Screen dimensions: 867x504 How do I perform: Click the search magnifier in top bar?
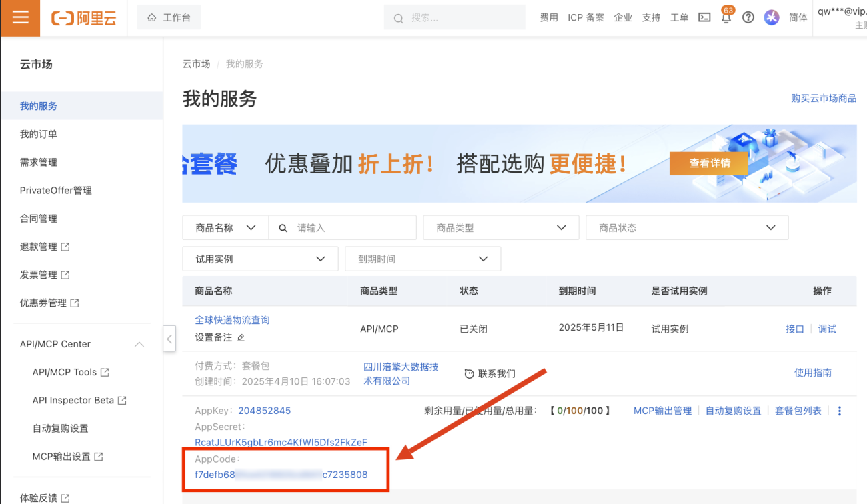tap(399, 19)
